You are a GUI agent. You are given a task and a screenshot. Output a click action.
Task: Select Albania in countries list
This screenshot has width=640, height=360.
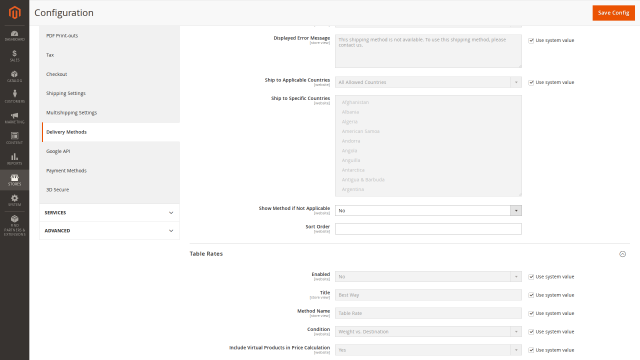pos(427,112)
